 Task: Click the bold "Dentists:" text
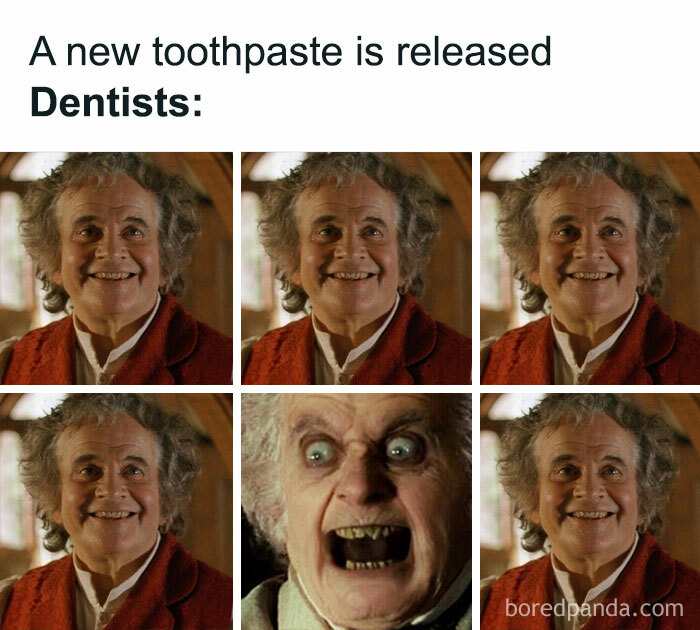click(116, 103)
